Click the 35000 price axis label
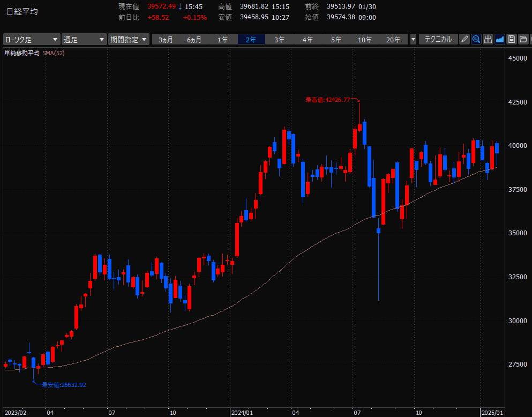 pyautogui.click(x=518, y=233)
